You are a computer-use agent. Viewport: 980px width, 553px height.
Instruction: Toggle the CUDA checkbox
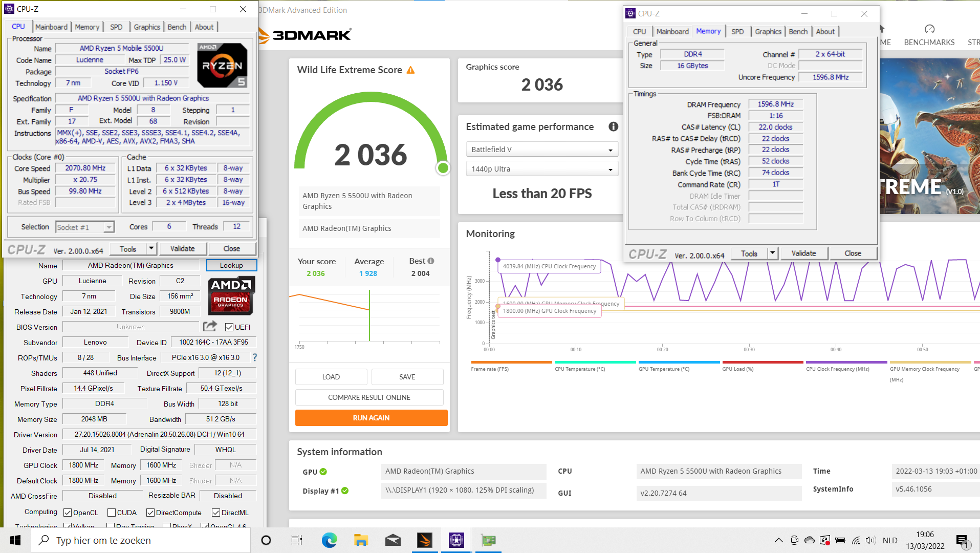click(112, 513)
